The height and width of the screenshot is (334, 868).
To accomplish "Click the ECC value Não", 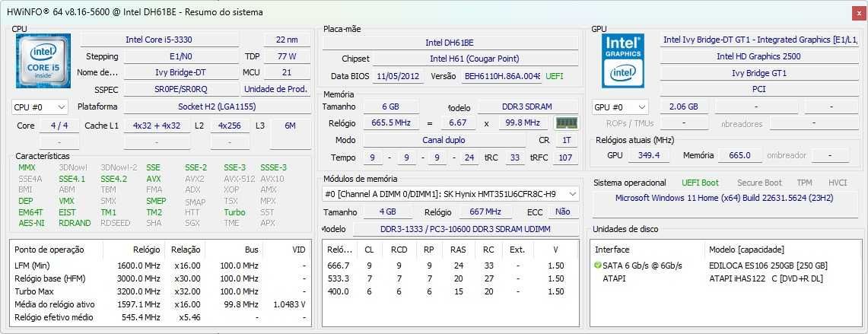I will (x=562, y=212).
